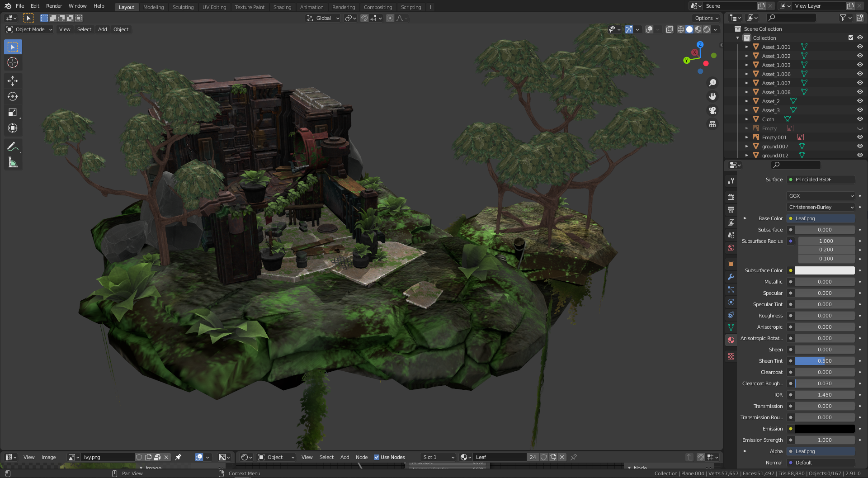Open the Texture properties checkered tab
The width and height of the screenshot is (868, 478).
point(731,356)
